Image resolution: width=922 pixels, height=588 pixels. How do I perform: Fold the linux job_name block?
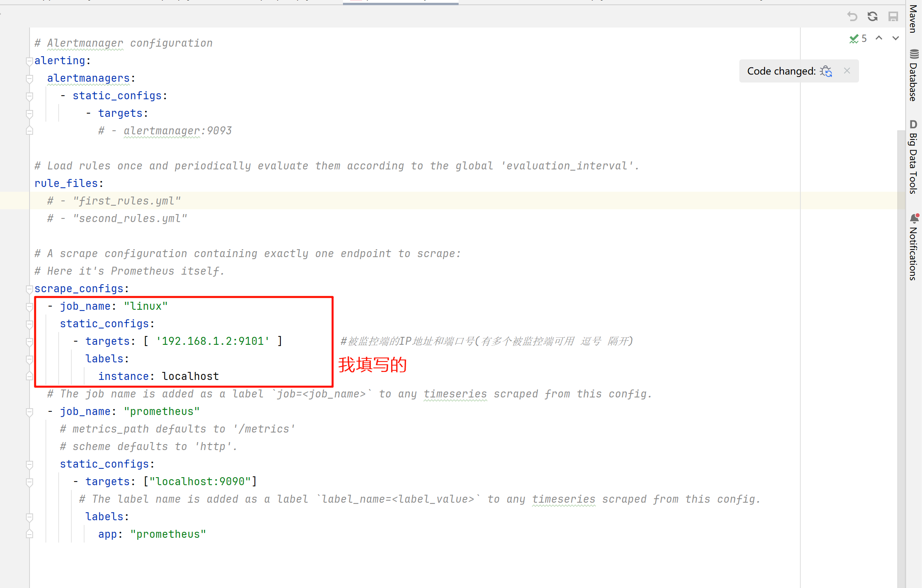[x=29, y=307]
